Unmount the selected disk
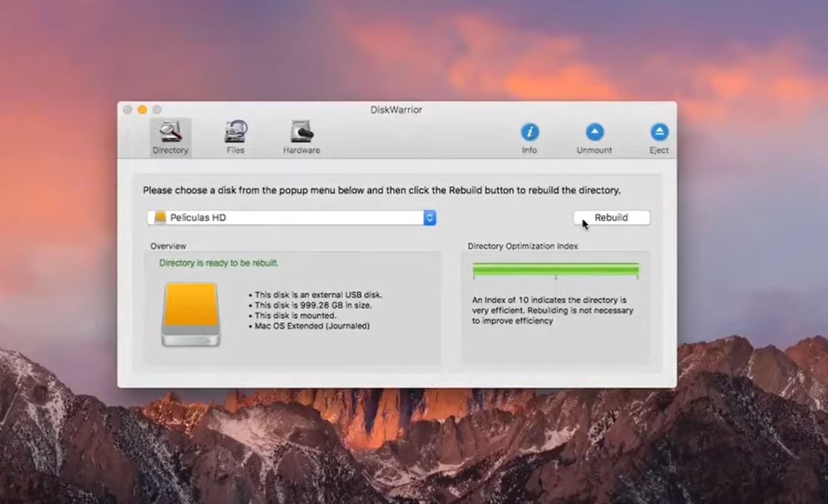Viewport: 828px width, 504px height. click(594, 139)
